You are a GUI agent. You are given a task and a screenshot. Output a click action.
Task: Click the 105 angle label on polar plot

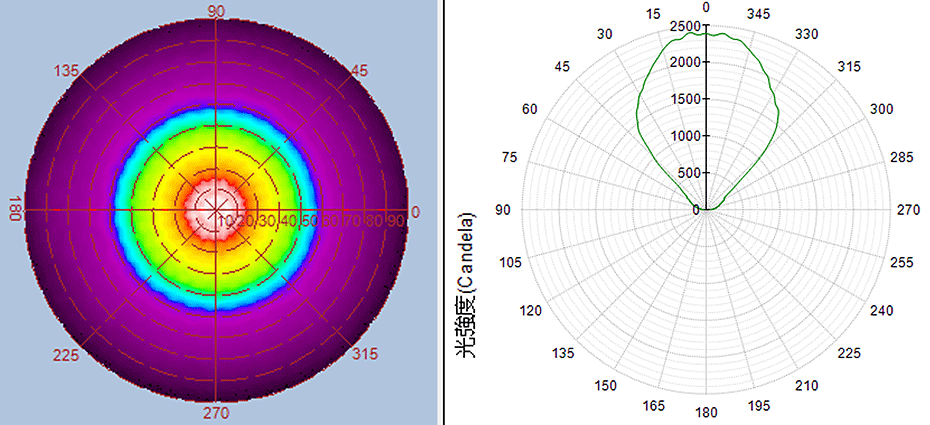pyautogui.click(x=511, y=262)
